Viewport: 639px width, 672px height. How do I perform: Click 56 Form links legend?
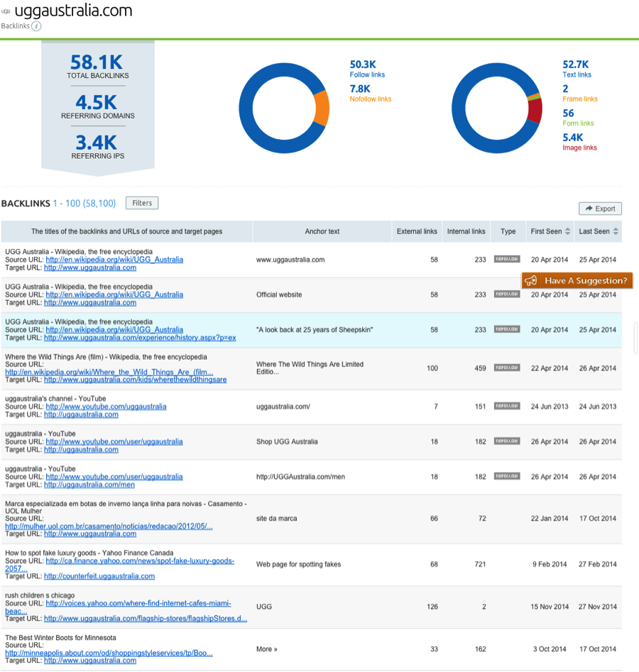pyautogui.click(x=578, y=118)
